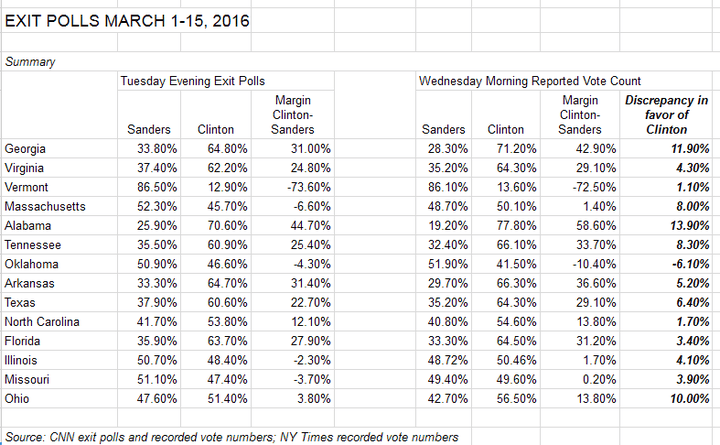Viewport: 720px width, 445px height.
Task: Click the source note citing CNN exit polls
Action: pos(232,437)
